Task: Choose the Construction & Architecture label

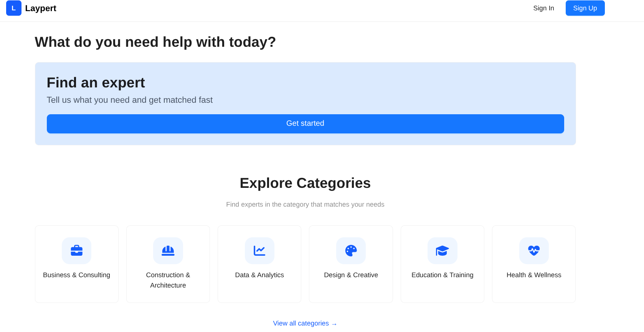Action: 168,280
